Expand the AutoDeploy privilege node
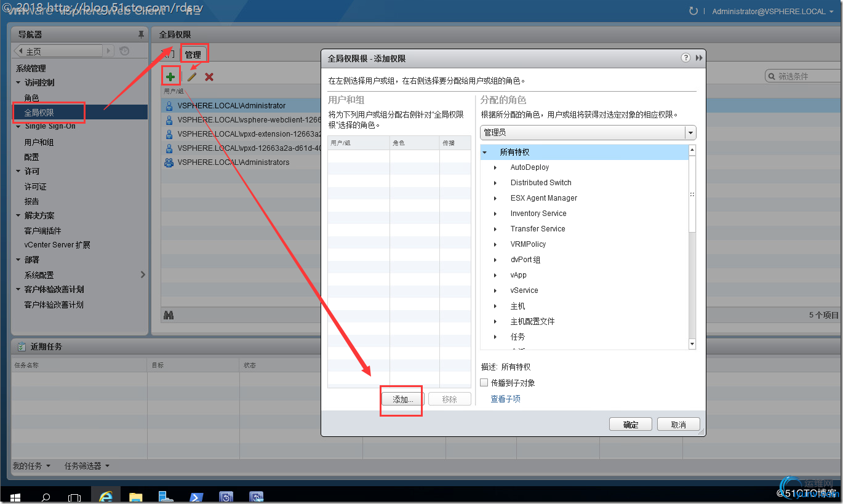This screenshot has width=843, height=504. point(495,167)
